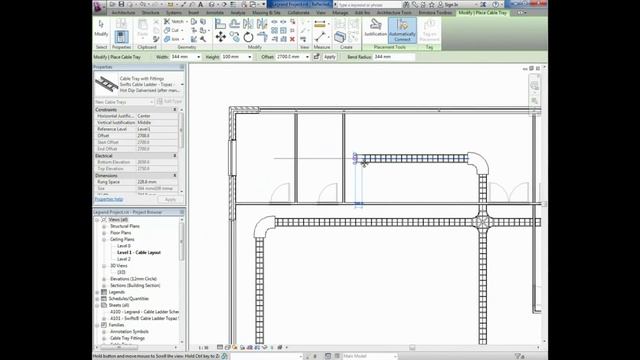Open sheet A100 - Legend Cable Ladder
The width and height of the screenshot is (640, 360).
pyautogui.click(x=144, y=312)
